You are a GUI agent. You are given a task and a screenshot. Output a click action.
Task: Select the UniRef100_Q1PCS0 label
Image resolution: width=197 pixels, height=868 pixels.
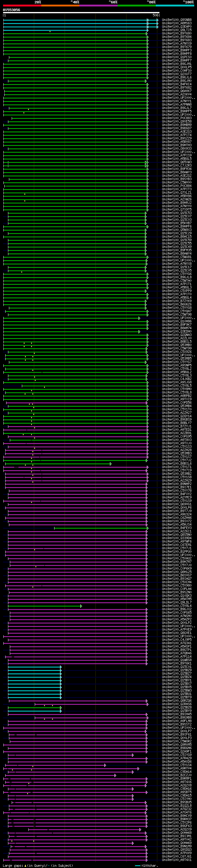tap(176, 57)
